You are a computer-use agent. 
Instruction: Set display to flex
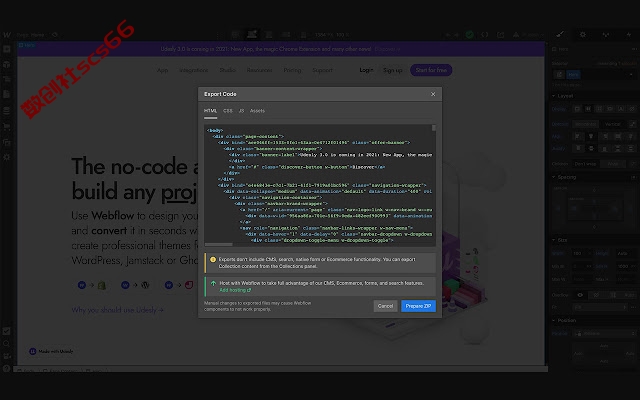(588, 109)
